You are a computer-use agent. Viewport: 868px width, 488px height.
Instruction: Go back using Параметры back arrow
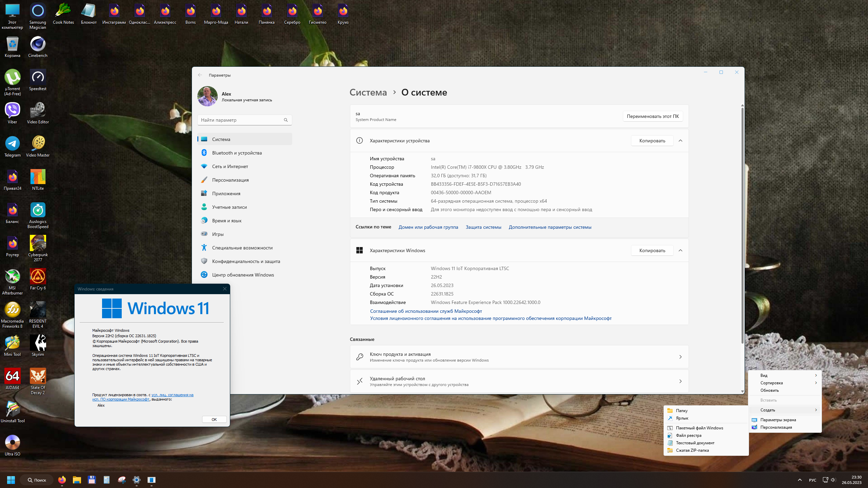[200, 75]
